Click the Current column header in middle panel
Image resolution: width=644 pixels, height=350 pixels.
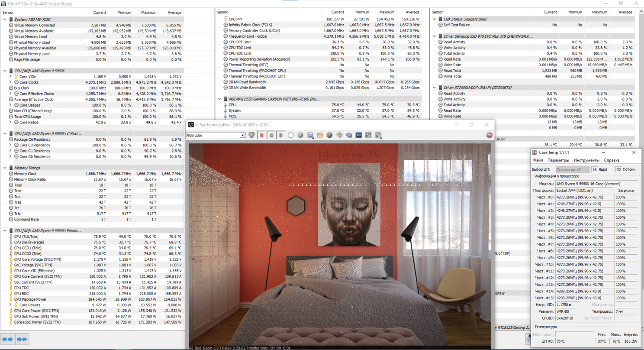[332, 12]
